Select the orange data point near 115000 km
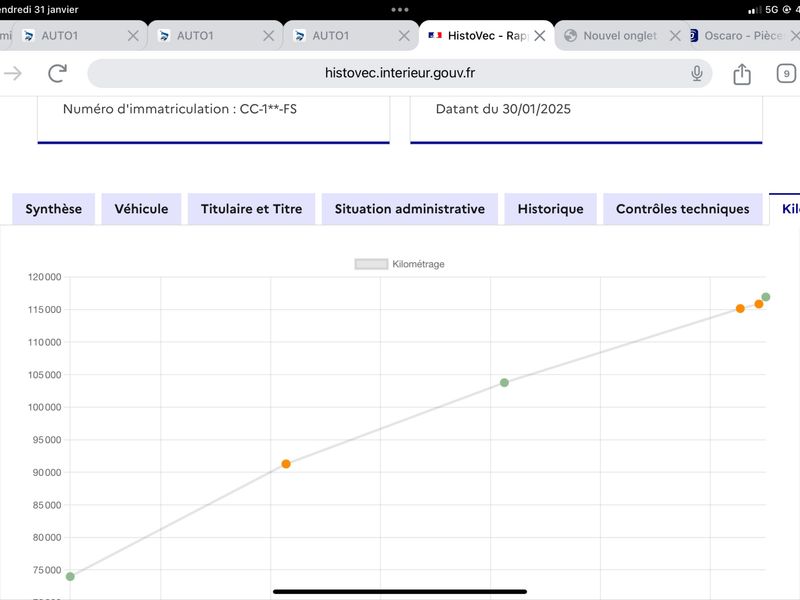 [740, 308]
